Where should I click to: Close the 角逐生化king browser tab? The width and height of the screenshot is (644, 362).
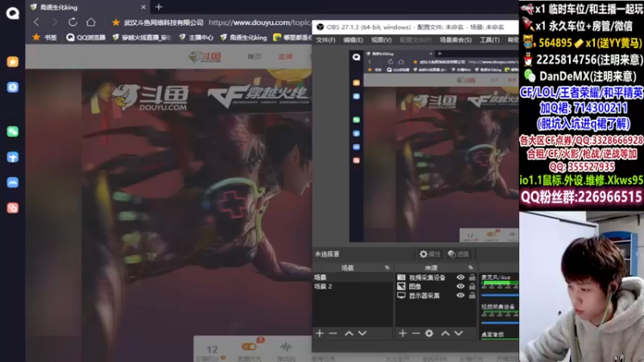tap(143, 7)
